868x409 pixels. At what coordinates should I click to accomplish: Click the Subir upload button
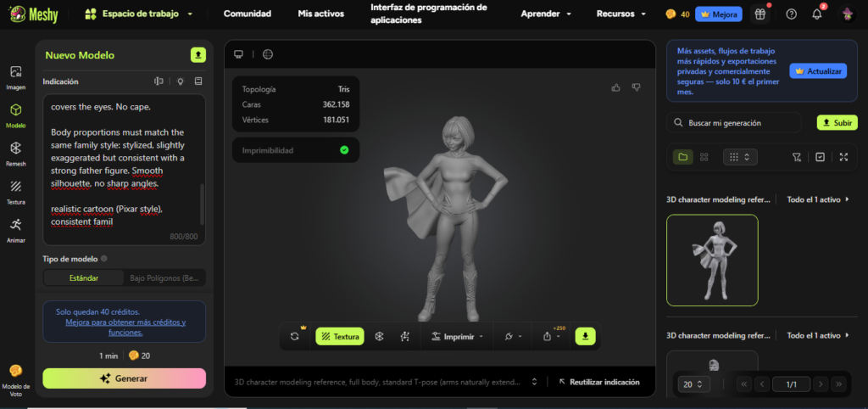[837, 123]
